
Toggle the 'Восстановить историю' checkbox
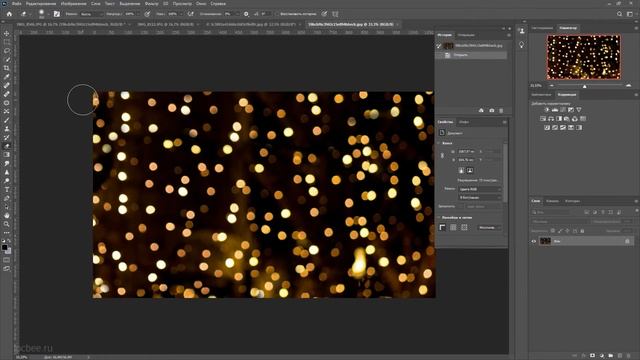[278, 14]
